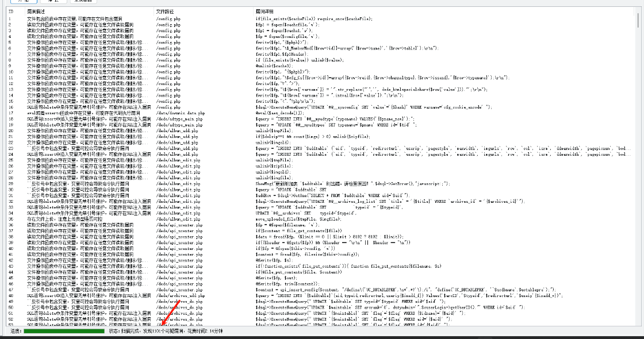This screenshot has height=339, width=644.
Task: Select the row with ID 30
Action: tap(320, 190)
